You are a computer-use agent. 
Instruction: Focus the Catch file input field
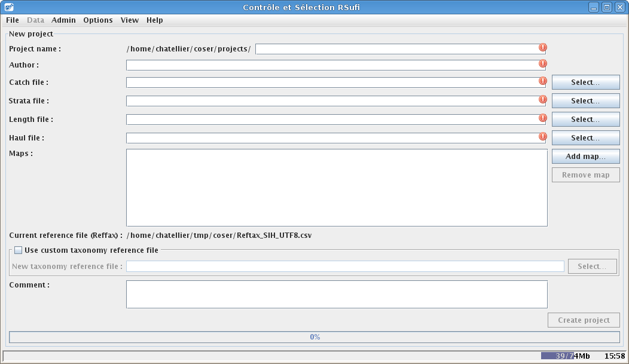[x=336, y=82]
